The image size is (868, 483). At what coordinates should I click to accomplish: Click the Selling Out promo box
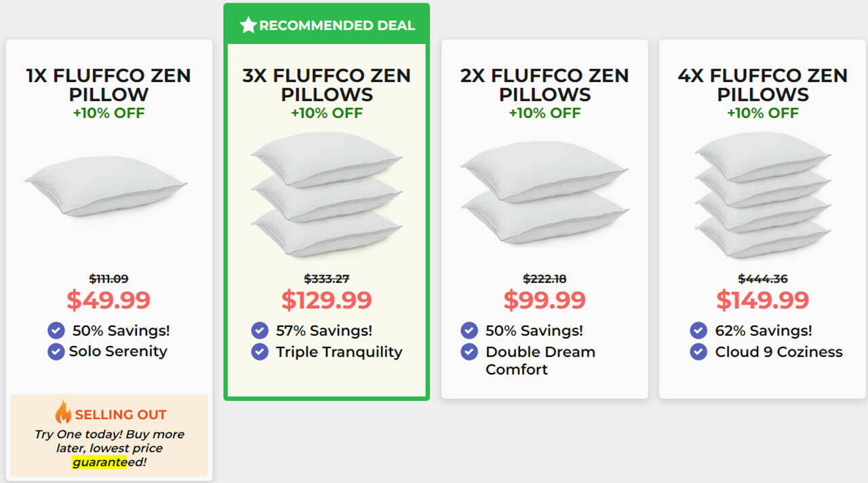(109, 435)
